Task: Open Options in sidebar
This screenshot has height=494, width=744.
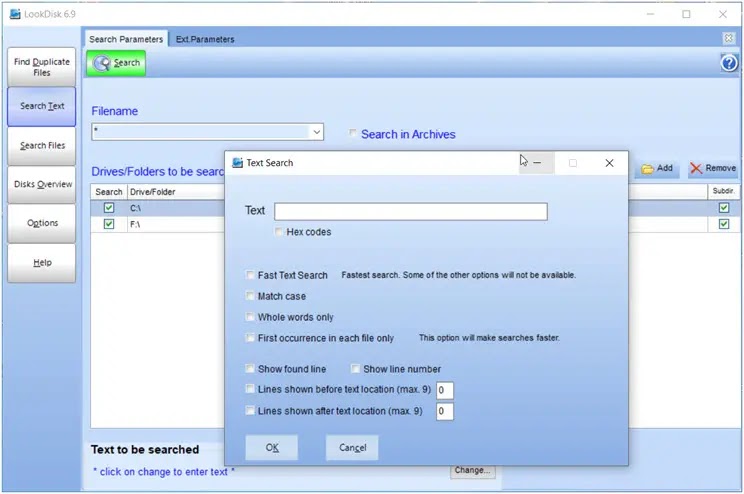Action: (42, 223)
